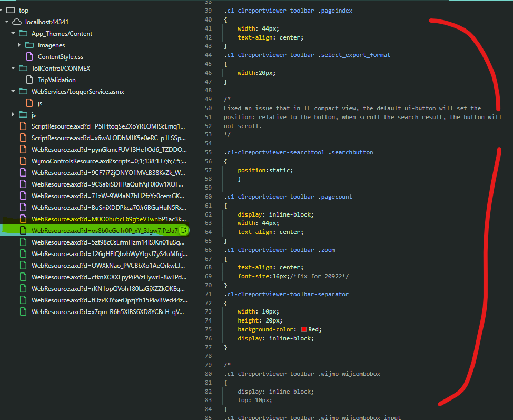Click override badge on WebResource.axd?d=os8b0eGe

(183, 230)
